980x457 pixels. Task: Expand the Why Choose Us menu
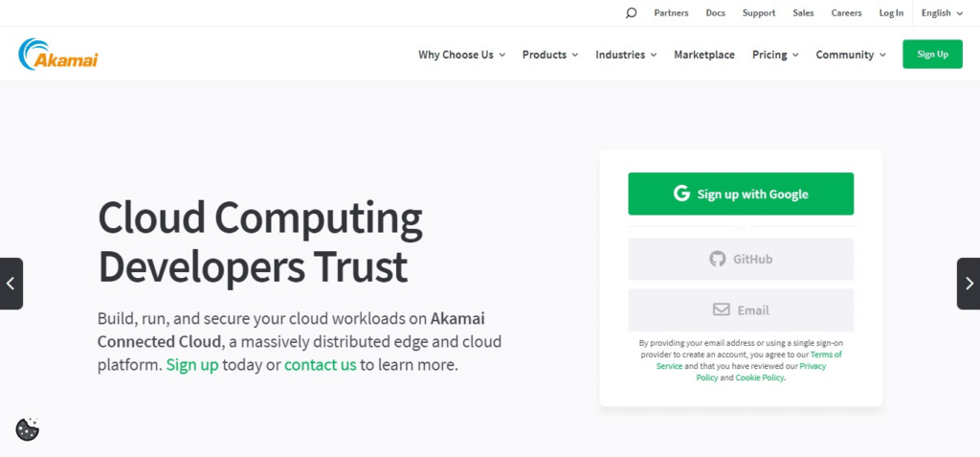coord(462,55)
